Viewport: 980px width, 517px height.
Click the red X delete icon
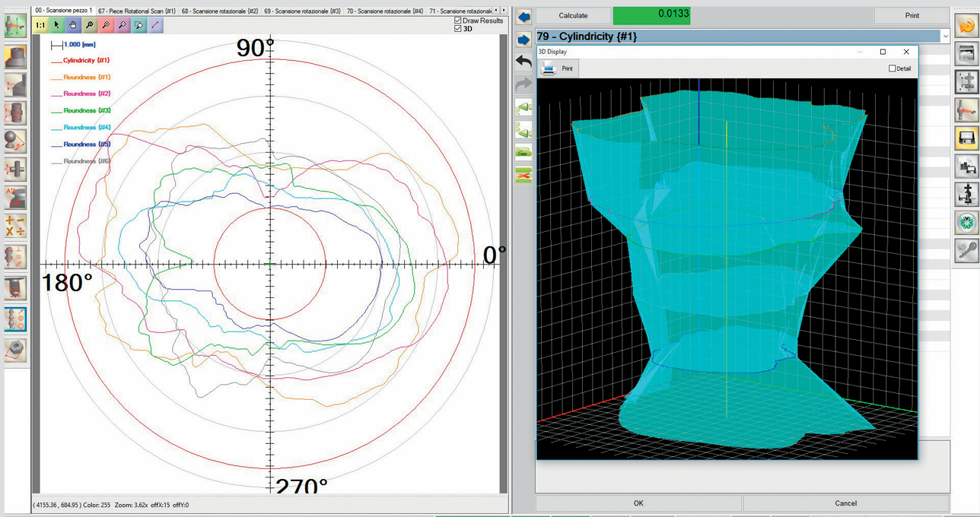click(523, 175)
